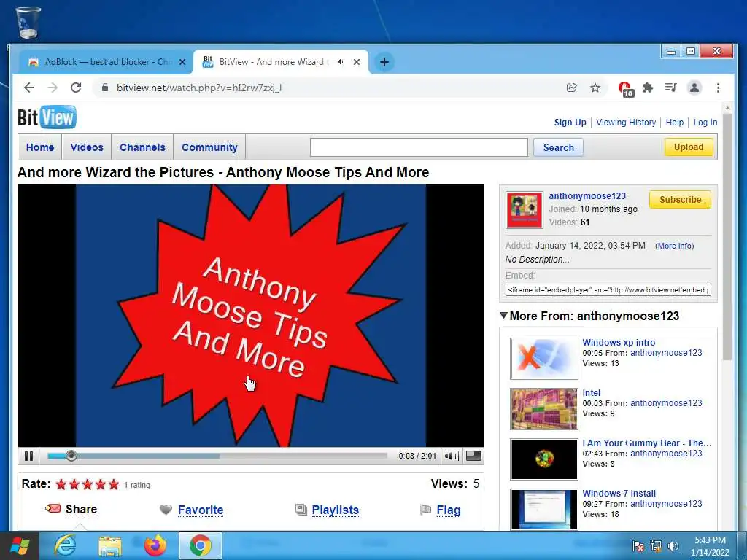747x560 pixels.
Task: Open File Explorer from taskbar
Action: tap(110, 545)
